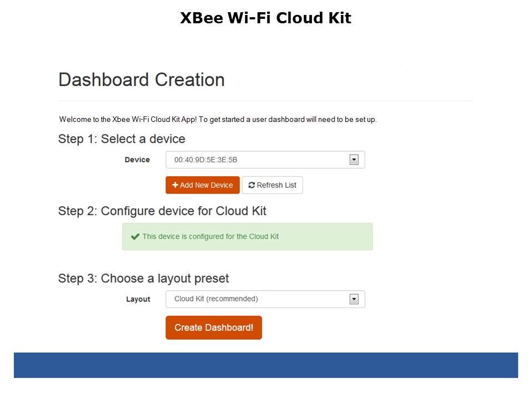The image size is (532, 399).
Task: Click the Dashboard Creation heading
Action: [x=141, y=80]
